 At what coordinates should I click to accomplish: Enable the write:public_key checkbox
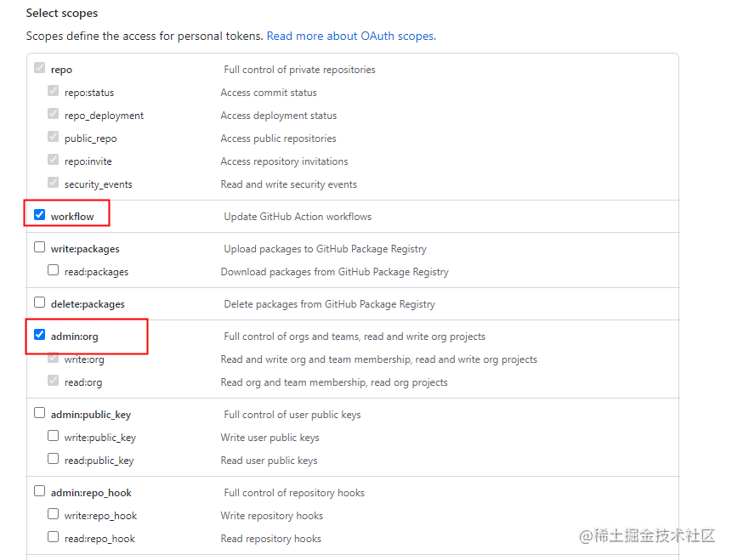pyautogui.click(x=54, y=436)
